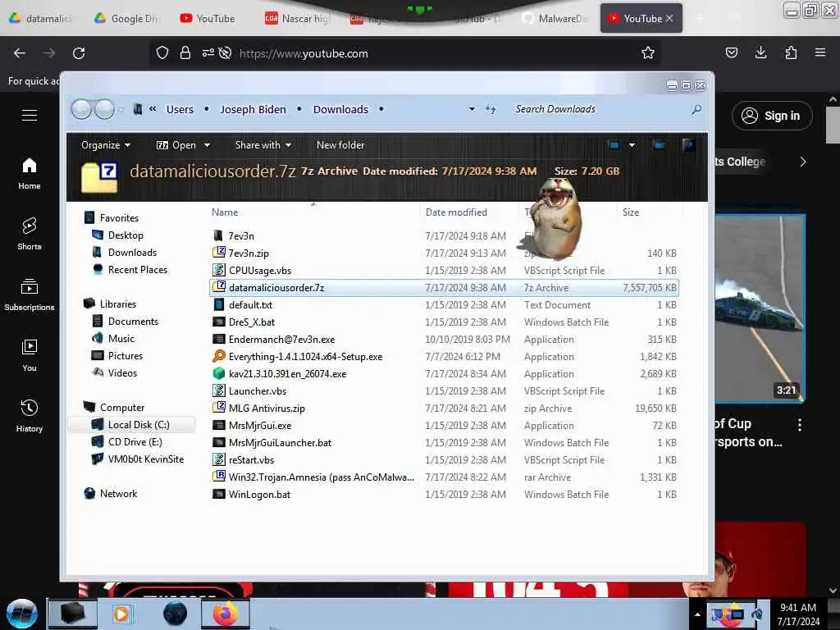This screenshot has height=630, width=840.
Task: Select the file Endermanch@7ev3n.exe
Action: click(x=281, y=339)
